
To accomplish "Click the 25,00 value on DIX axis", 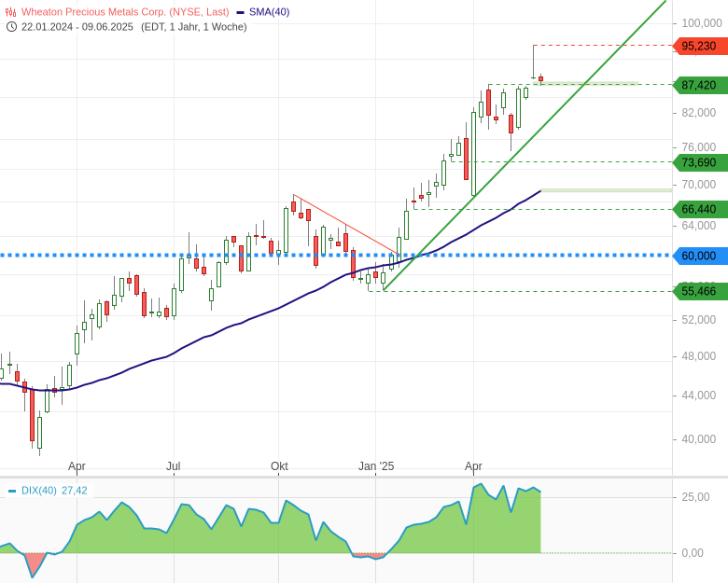I will (695, 497).
